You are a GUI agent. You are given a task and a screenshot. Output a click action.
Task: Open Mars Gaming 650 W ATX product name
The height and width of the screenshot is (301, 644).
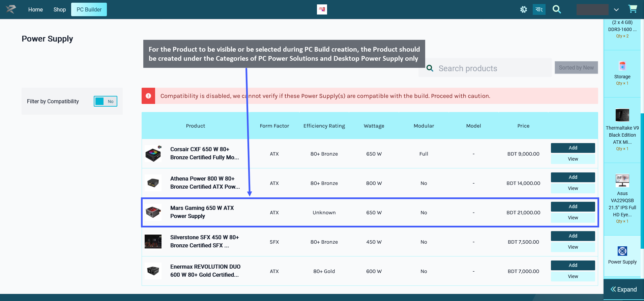click(202, 212)
